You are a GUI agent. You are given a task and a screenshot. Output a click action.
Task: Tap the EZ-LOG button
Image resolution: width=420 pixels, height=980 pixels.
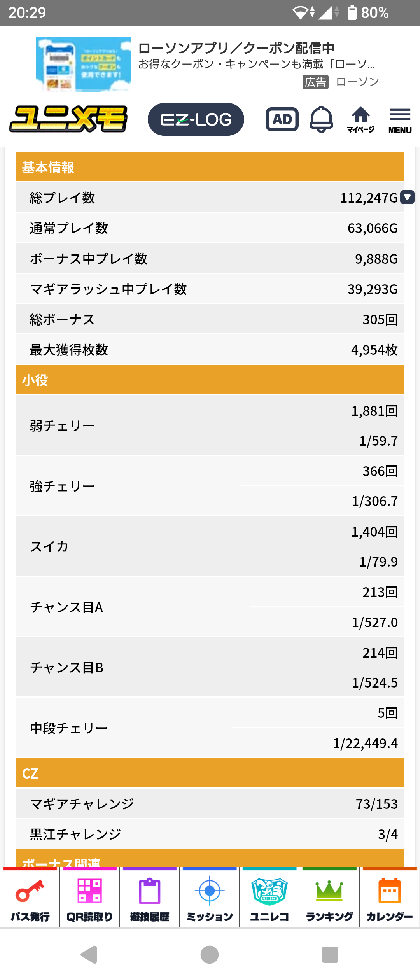[196, 119]
